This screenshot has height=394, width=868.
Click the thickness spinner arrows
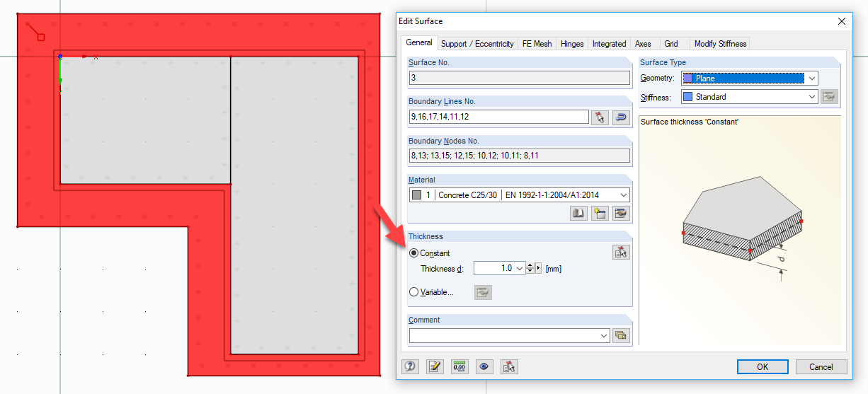pyautogui.click(x=530, y=269)
